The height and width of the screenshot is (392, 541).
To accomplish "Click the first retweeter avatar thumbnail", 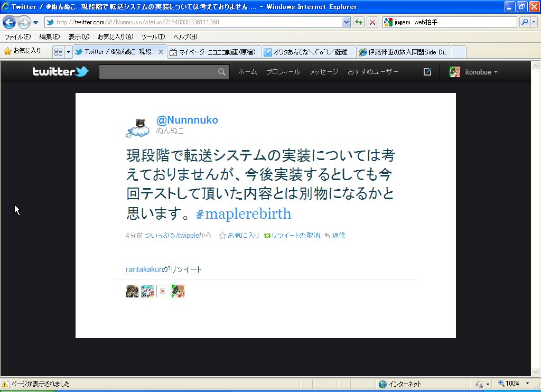I will coord(132,291).
